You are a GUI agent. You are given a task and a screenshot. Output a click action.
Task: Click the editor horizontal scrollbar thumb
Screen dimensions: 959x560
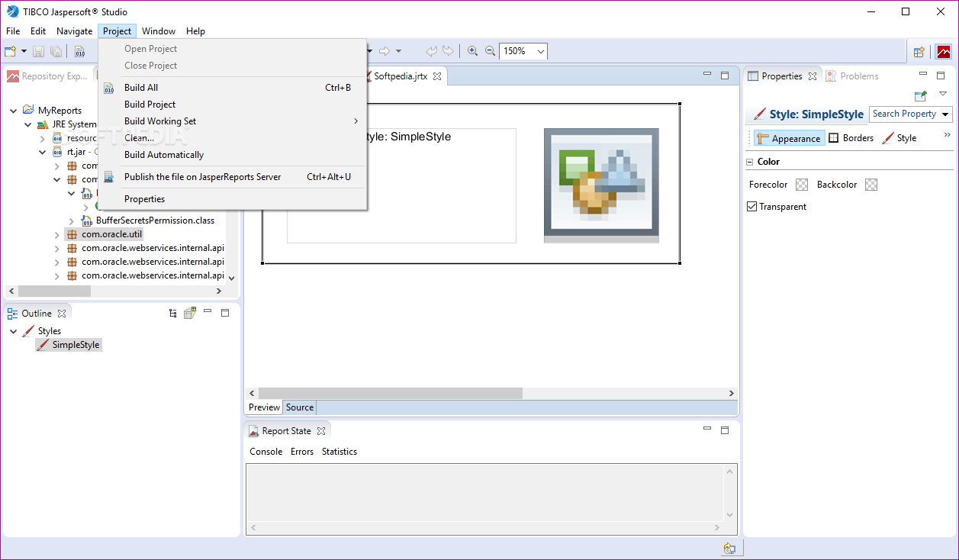[391, 394]
